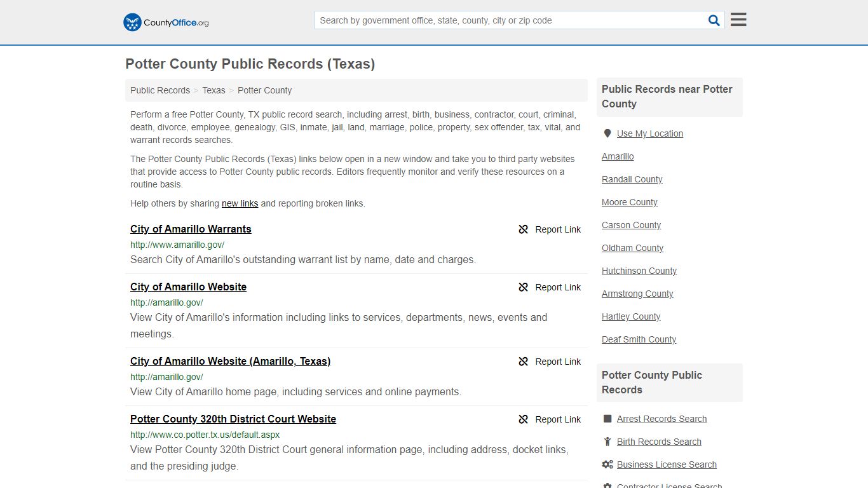Image resolution: width=868 pixels, height=488 pixels.
Task: Go to Texas breadcrumb
Action: (x=214, y=90)
